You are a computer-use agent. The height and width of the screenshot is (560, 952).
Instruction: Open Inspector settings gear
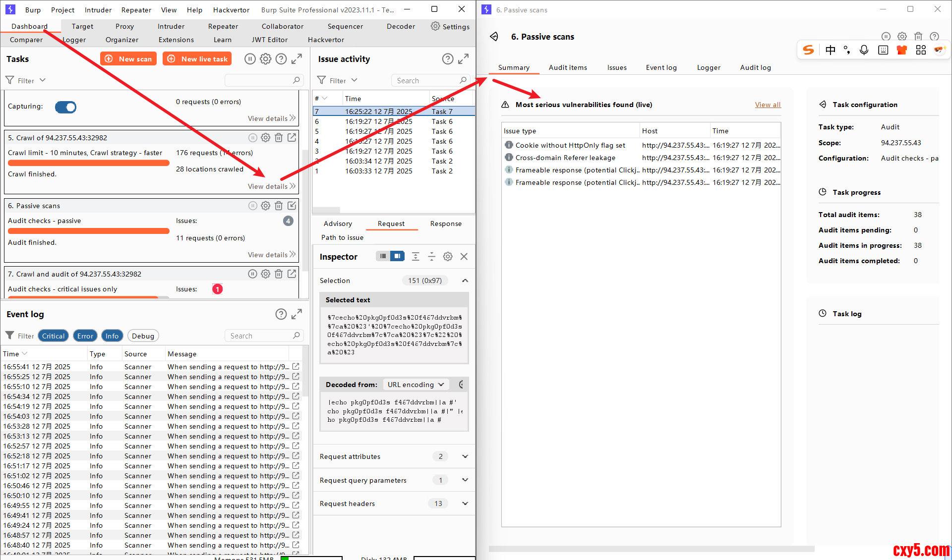click(x=448, y=256)
